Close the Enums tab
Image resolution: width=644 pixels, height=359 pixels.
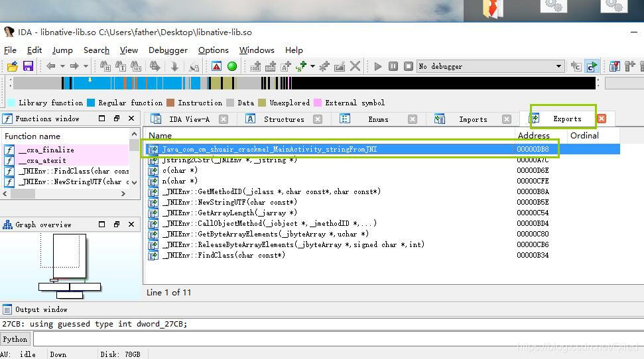413,119
